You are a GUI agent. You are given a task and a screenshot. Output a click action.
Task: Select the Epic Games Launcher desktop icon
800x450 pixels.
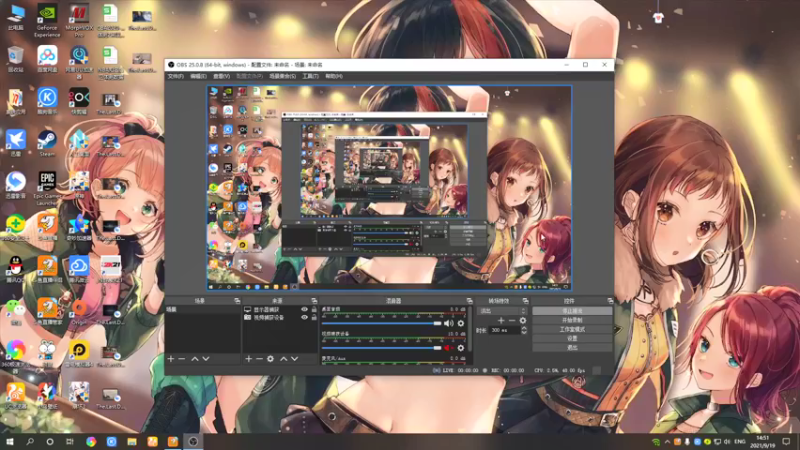pyautogui.click(x=47, y=188)
